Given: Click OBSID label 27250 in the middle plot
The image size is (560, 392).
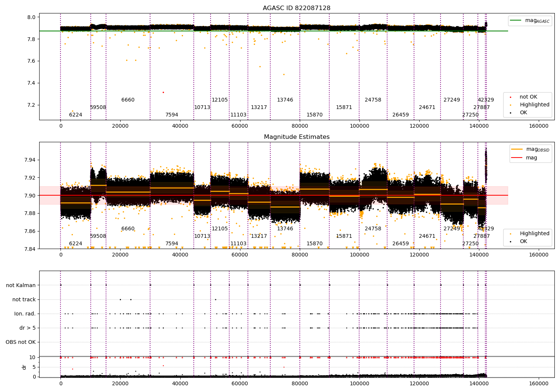Looking at the screenshot, I should [470, 244].
